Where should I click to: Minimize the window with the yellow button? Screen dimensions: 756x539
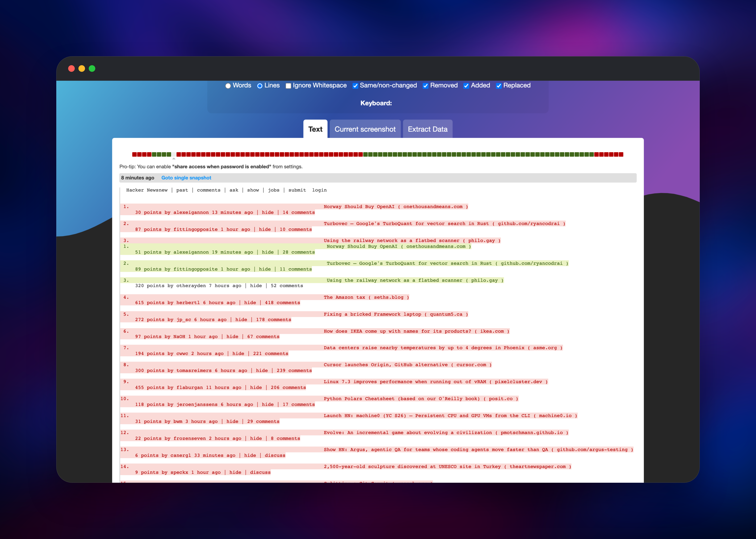coord(82,68)
